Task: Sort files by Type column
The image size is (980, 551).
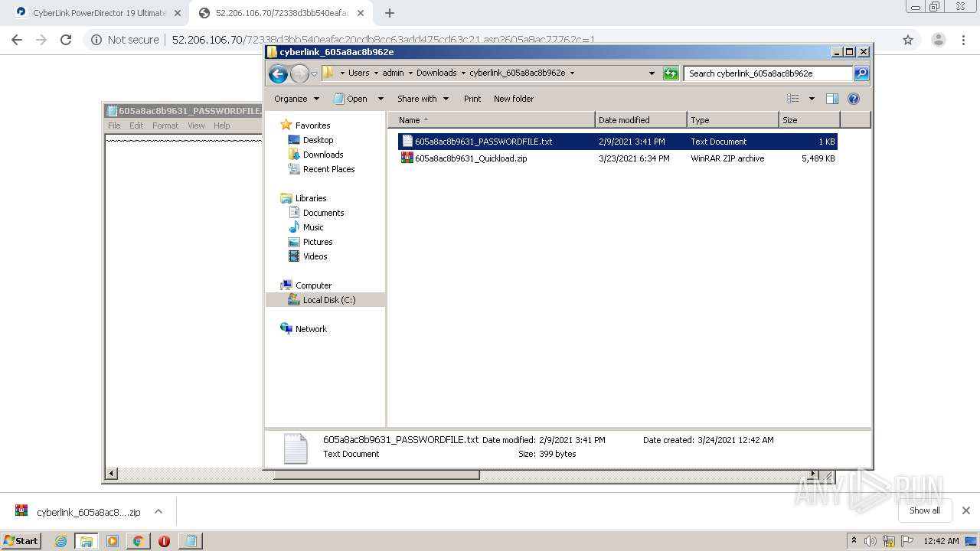Action: tap(733, 120)
